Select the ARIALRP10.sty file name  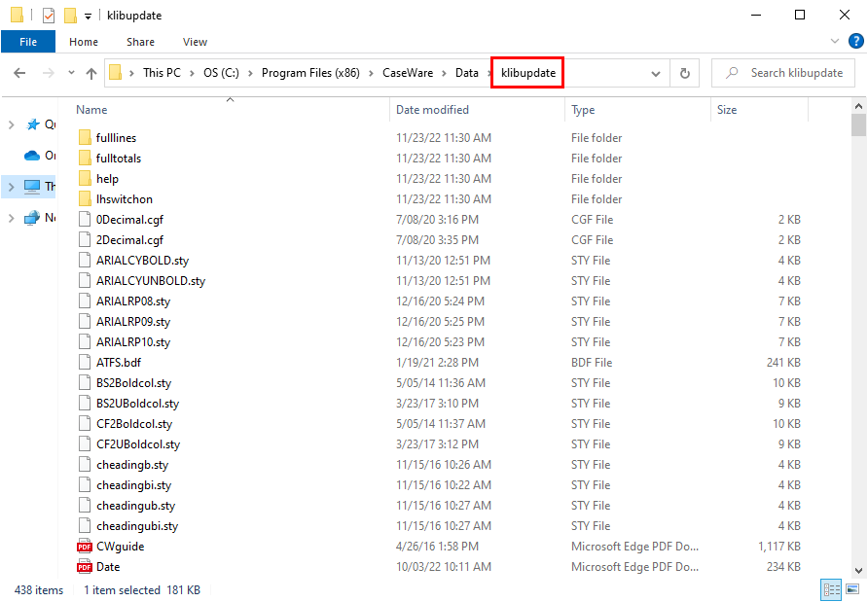coord(133,342)
